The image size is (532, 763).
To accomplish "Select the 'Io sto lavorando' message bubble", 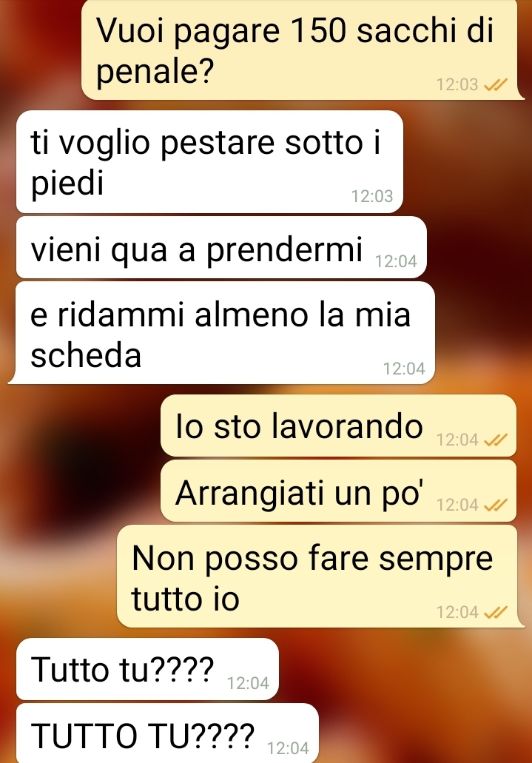I will pyautogui.click(x=338, y=426).
